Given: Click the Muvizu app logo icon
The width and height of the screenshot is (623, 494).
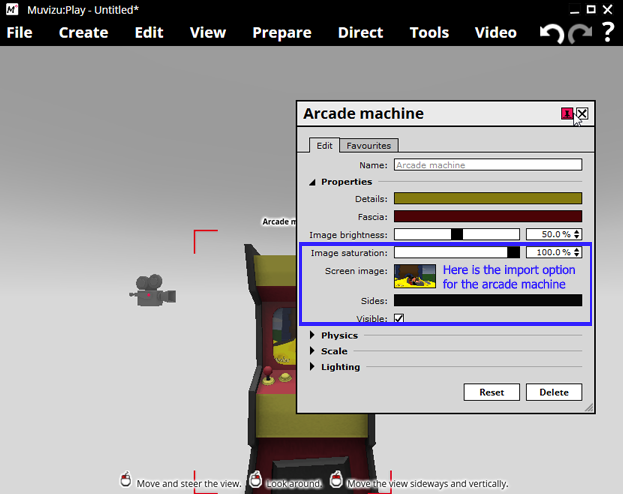Looking at the screenshot, I should (x=12, y=10).
